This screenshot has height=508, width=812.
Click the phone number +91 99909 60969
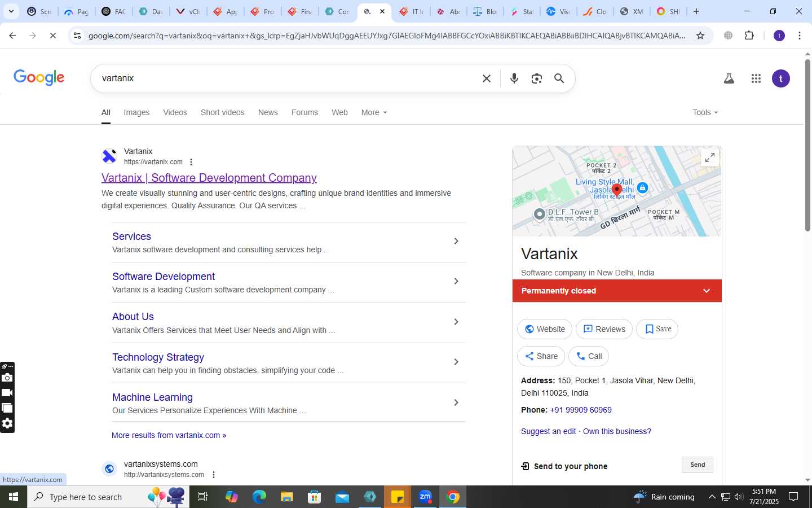coord(581,410)
